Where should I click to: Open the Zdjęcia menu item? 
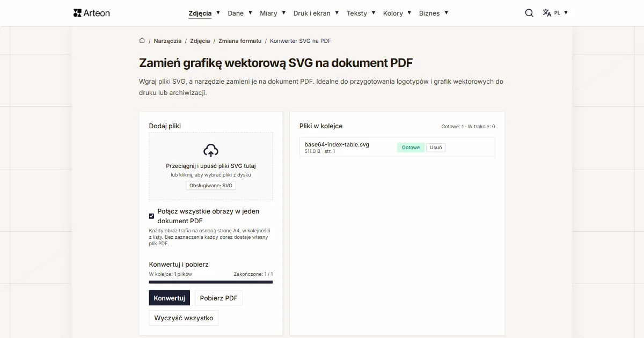pyautogui.click(x=200, y=13)
